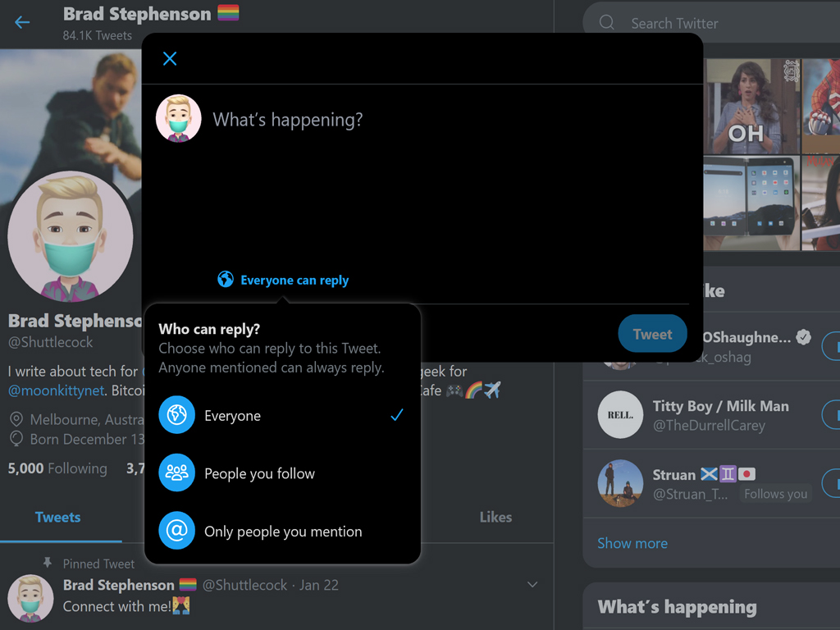Click the back arrow next to Brad Stephenson
Screen dimensions: 840x630
point(22,22)
